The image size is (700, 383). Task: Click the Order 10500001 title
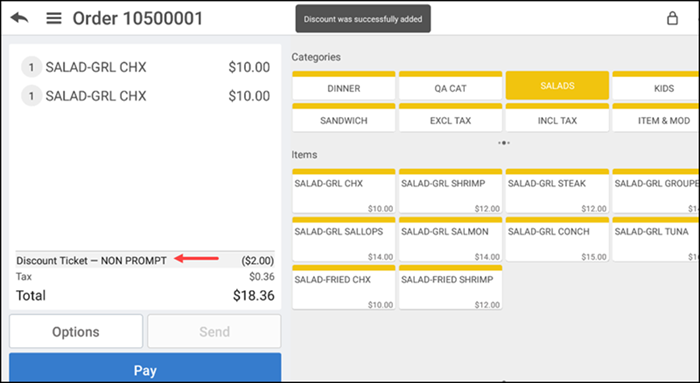(138, 18)
